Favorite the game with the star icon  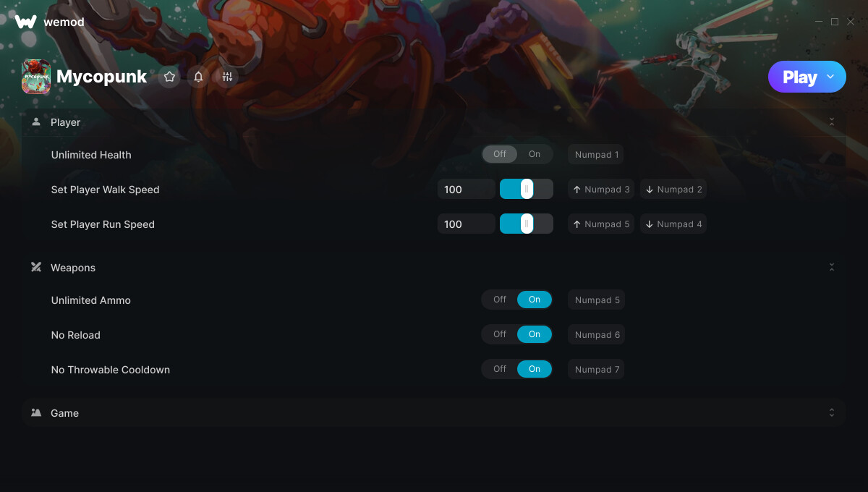tap(169, 77)
